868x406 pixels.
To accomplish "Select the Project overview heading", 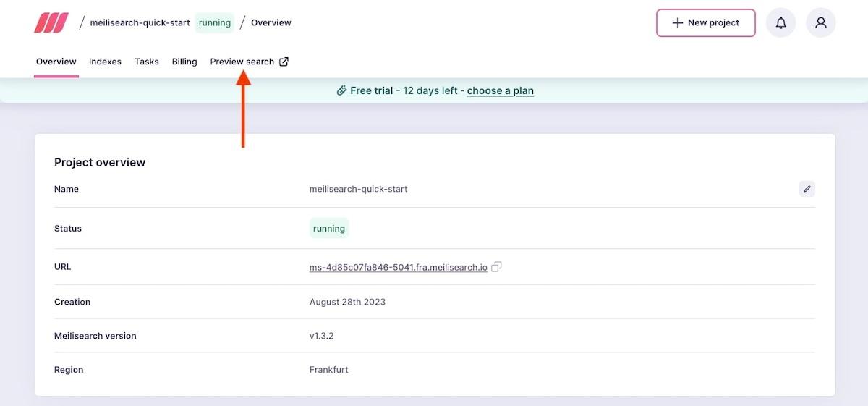I will pyautogui.click(x=100, y=162).
